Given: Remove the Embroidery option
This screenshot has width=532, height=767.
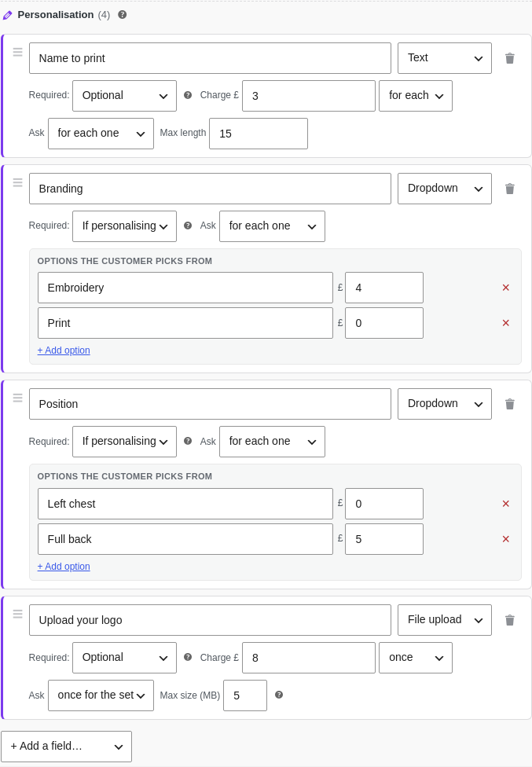Looking at the screenshot, I should 506,288.
